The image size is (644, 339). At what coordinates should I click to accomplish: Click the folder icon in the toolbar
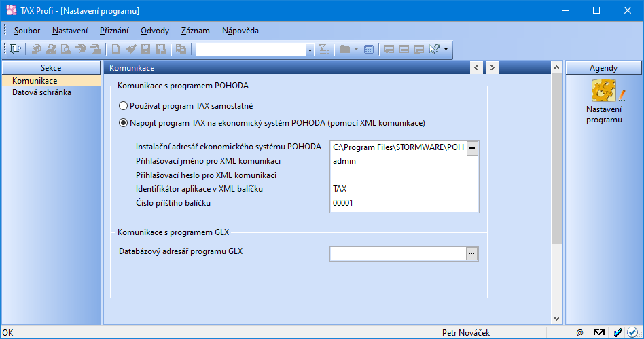tap(345, 50)
